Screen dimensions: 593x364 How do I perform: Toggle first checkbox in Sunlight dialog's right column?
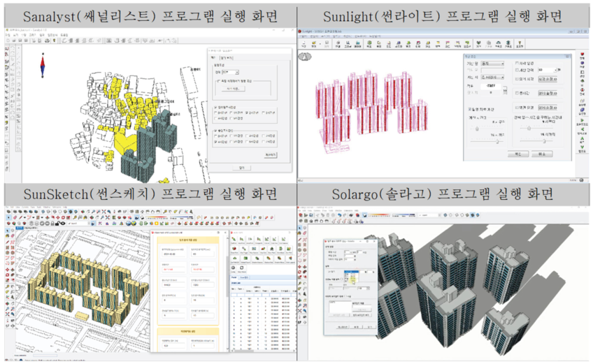(516, 63)
